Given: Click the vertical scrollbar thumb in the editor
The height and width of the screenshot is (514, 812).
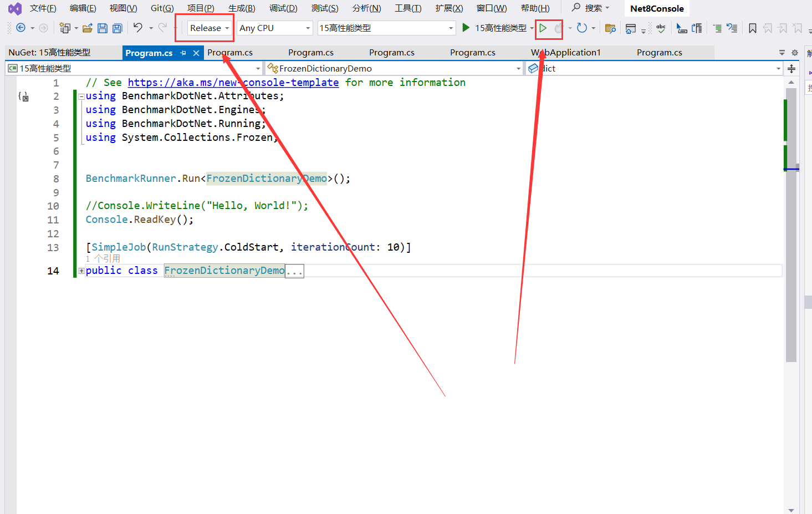Looking at the screenshot, I should click(x=791, y=225).
